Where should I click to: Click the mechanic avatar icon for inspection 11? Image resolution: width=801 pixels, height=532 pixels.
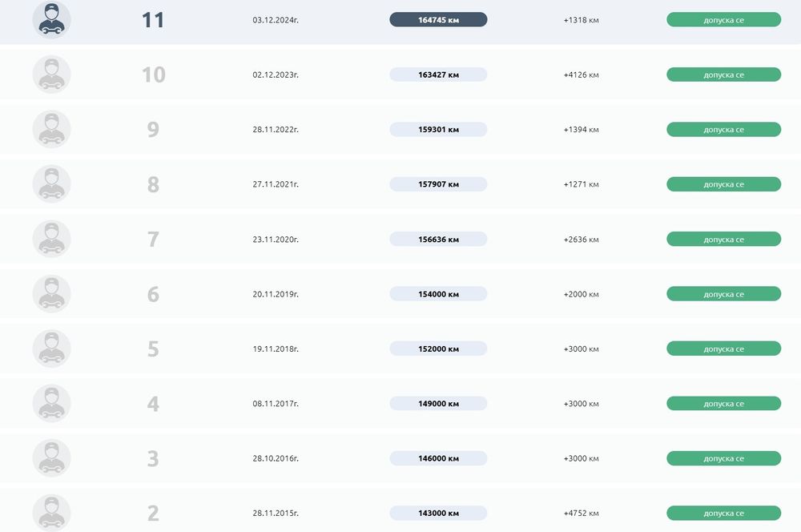[x=51, y=19]
